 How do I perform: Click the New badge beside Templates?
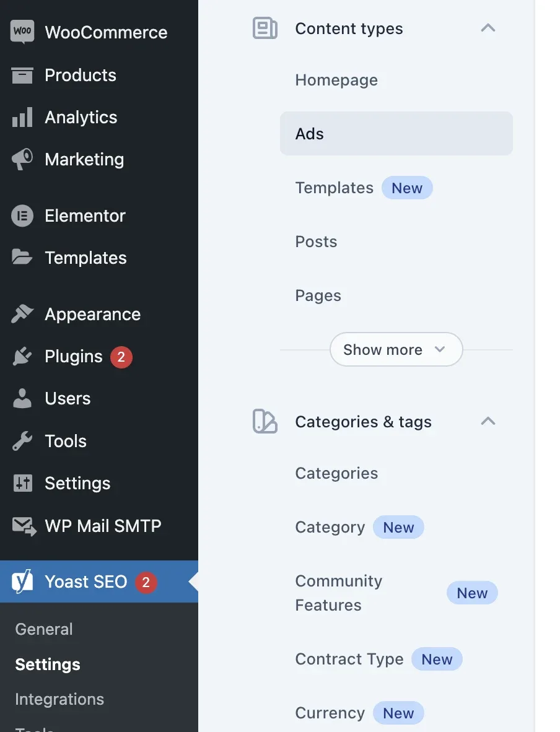(407, 188)
